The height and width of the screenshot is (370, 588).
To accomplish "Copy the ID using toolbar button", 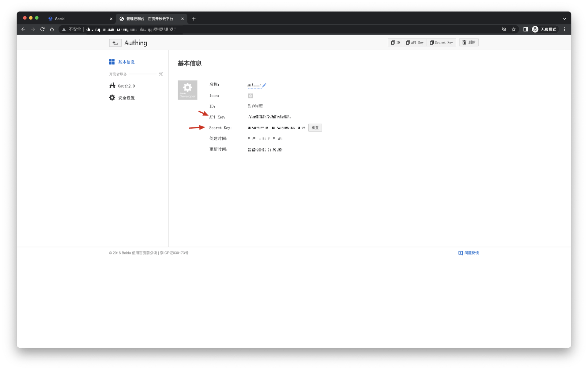I will pos(395,43).
